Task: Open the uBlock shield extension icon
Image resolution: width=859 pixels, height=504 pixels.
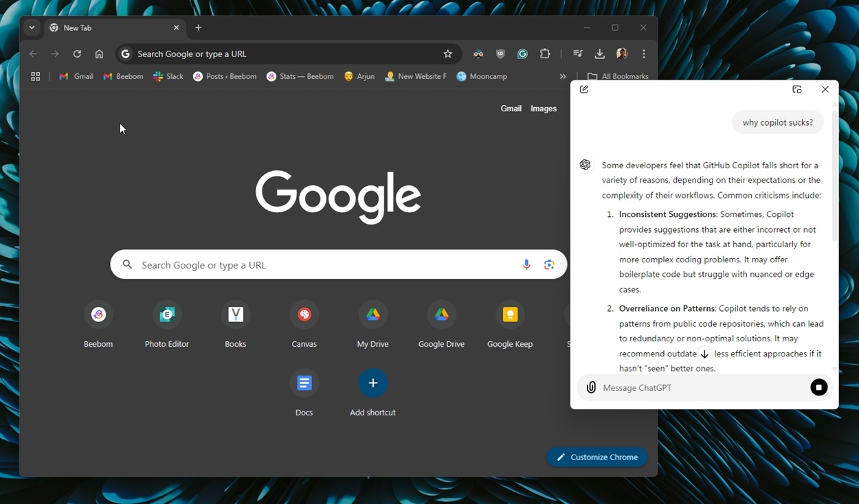Action: pyautogui.click(x=500, y=54)
